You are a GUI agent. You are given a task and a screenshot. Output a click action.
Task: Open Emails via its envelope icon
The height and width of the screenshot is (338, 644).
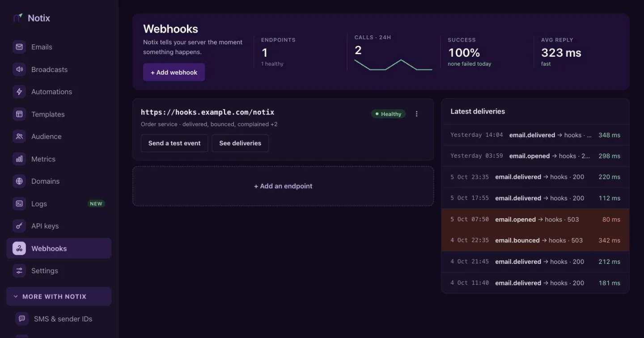[19, 47]
